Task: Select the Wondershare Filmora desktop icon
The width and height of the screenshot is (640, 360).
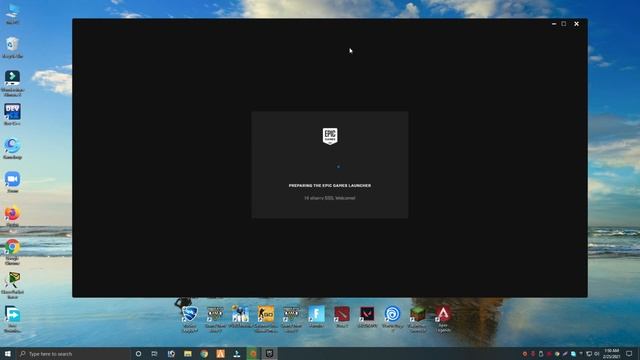Action: point(12,83)
